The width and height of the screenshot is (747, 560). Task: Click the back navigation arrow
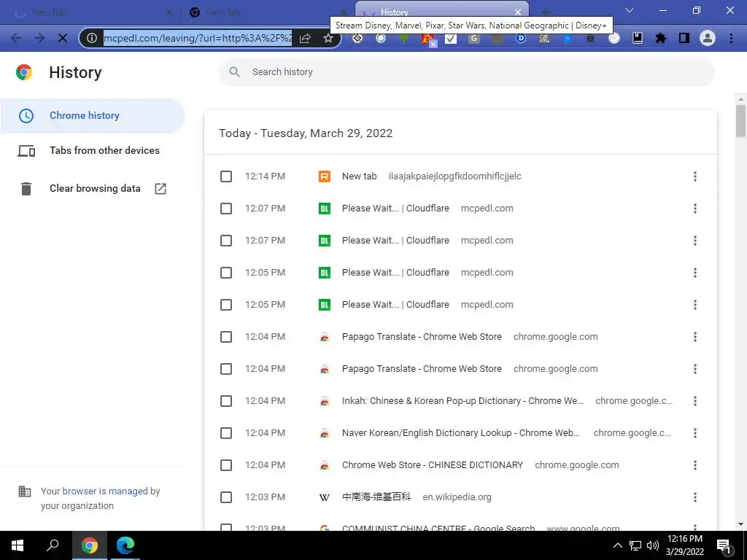pos(16,38)
